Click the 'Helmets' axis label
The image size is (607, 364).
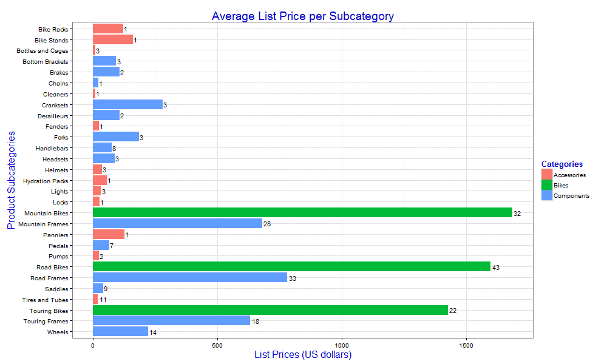[x=56, y=170]
